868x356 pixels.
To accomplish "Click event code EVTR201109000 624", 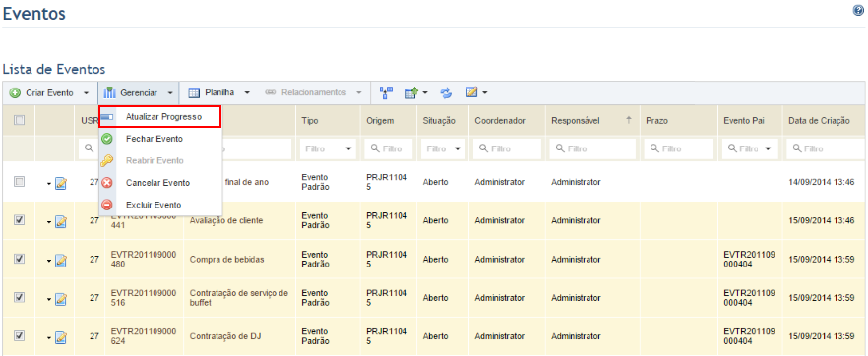I will click(144, 336).
